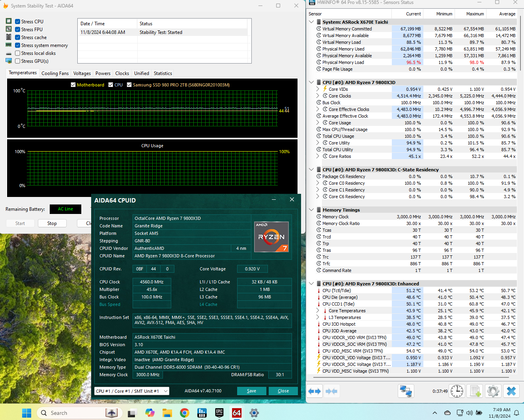Click the clock reset icon in HWiNFO

(457, 391)
